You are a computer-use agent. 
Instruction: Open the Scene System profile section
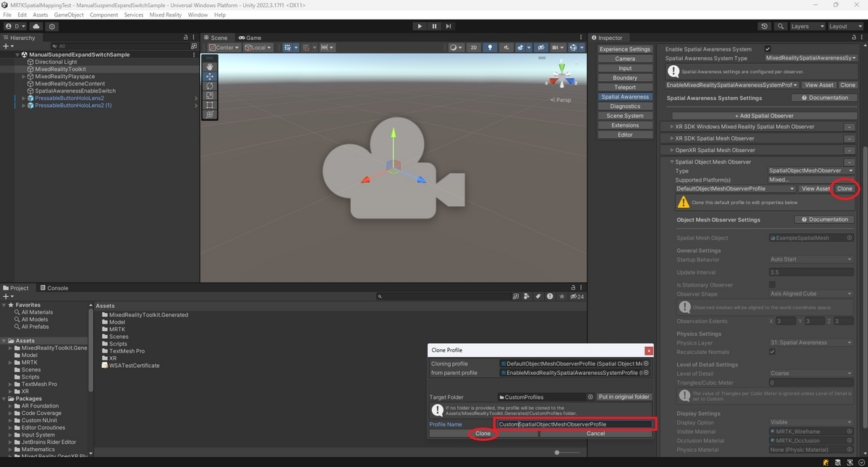625,116
